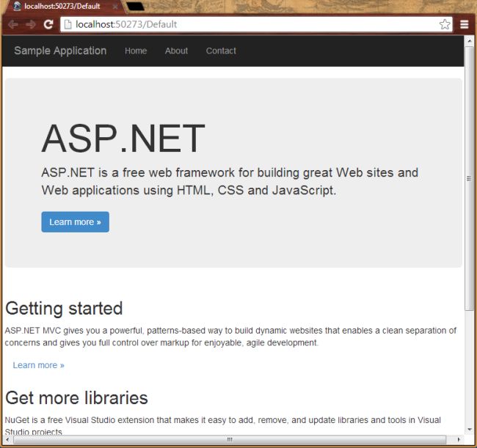Image resolution: width=477 pixels, height=448 pixels.
Task: Click the horizontal scrollbar thumb
Action: [x=230, y=439]
